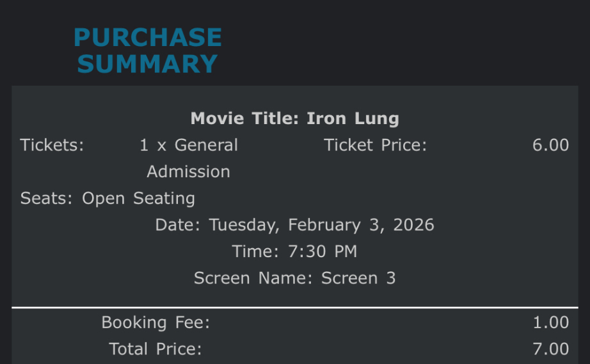590x364 pixels.
Task: Click the Movie Title: Iron Lung text
Action: pos(294,118)
